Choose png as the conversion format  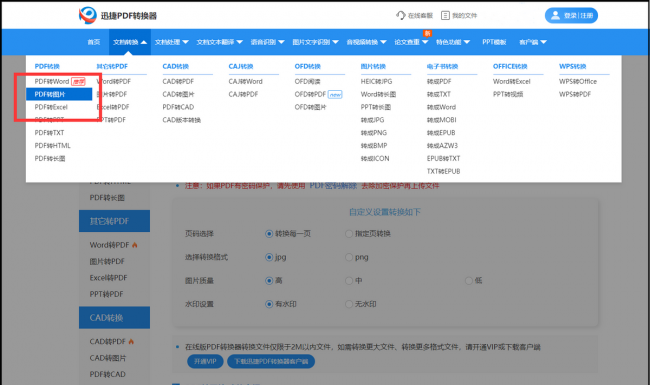(349, 257)
